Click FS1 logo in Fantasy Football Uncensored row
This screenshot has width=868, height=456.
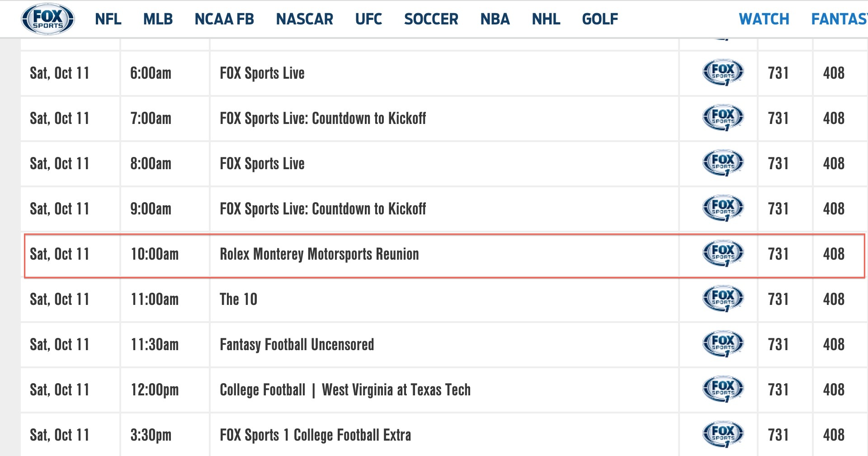coord(723,344)
